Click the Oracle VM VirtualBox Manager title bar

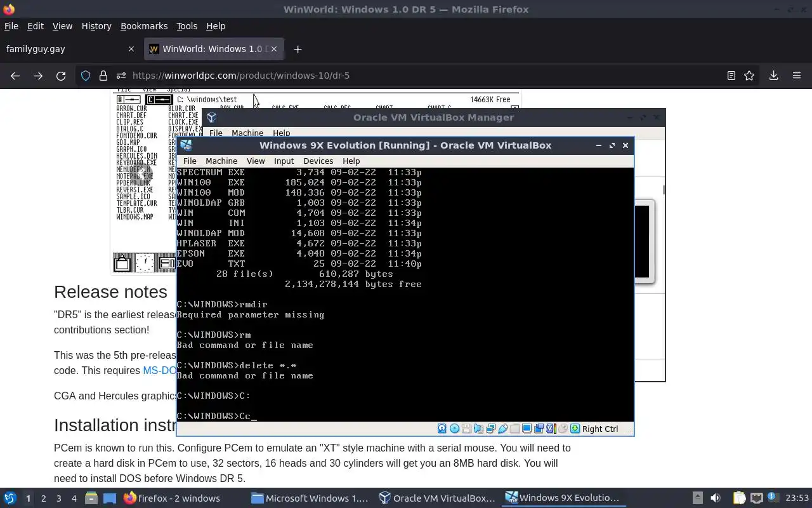433,117
